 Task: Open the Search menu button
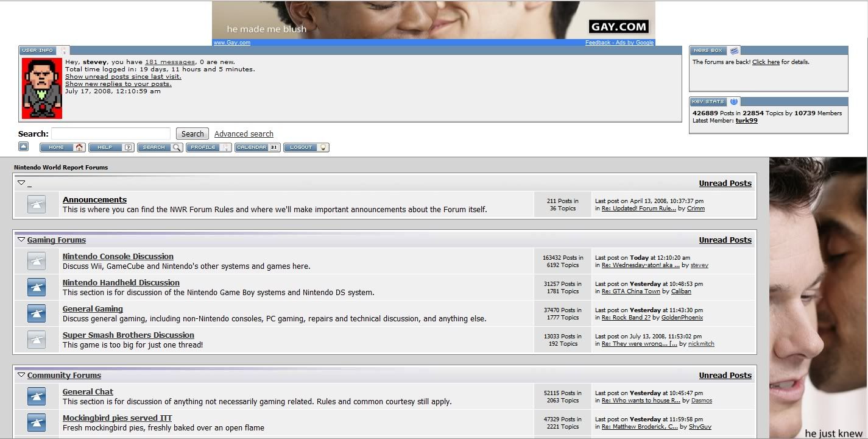(160, 148)
